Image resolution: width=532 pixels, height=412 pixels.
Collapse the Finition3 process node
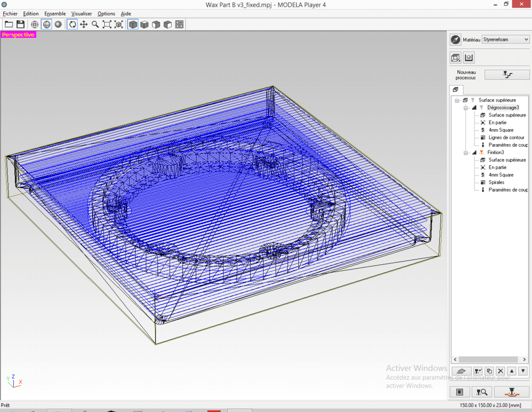coord(466,153)
